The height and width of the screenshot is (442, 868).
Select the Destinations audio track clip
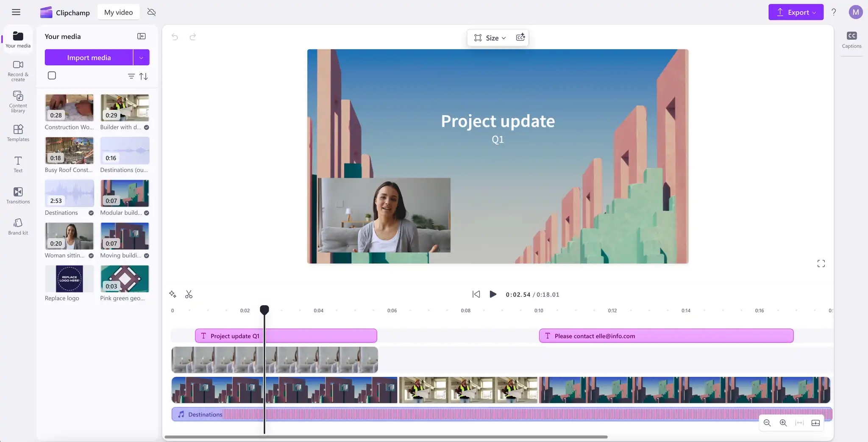coord(502,414)
